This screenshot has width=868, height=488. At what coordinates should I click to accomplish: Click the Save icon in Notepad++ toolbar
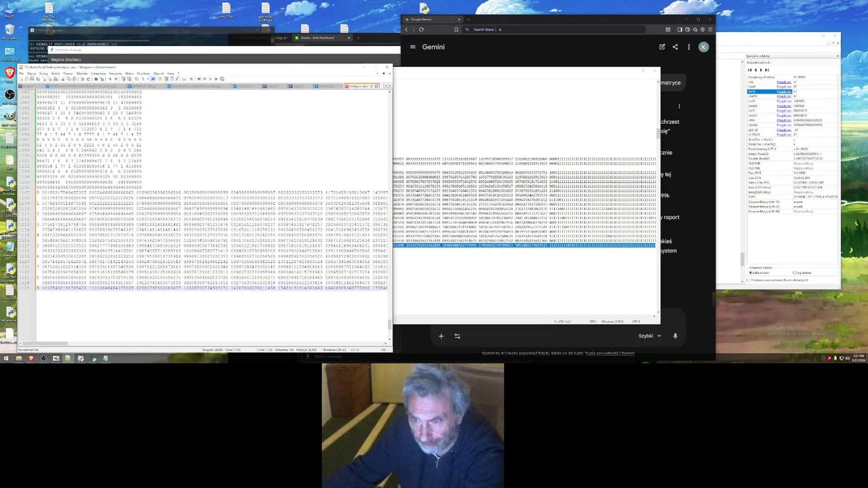click(x=32, y=79)
